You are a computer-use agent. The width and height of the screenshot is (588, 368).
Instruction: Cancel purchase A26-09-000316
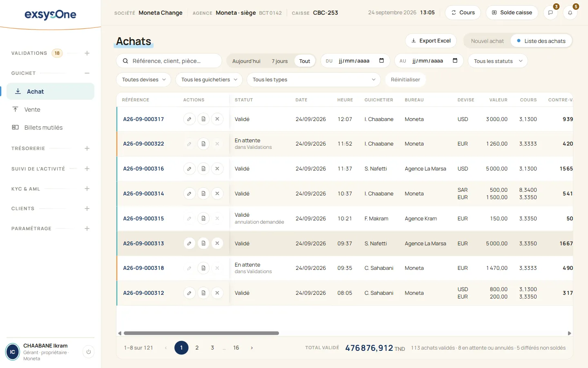pyautogui.click(x=217, y=169)
